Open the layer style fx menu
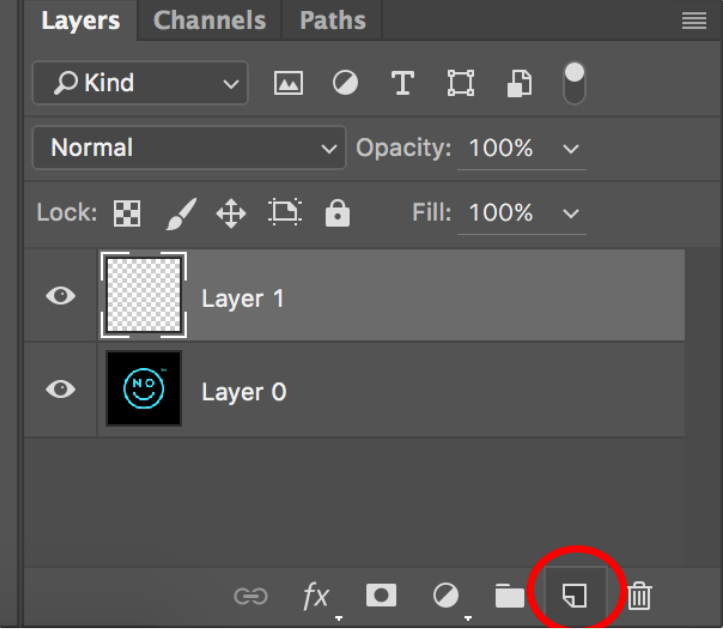Screen dimensions: 723x629 pos(316,596)
